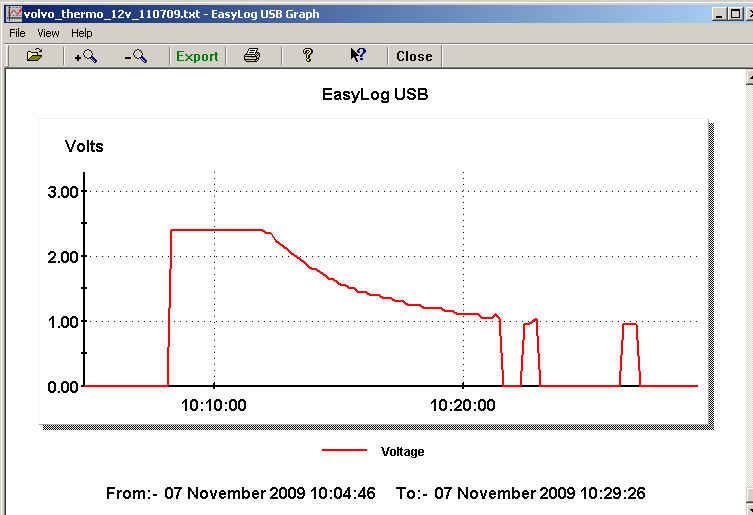Click the EasyLog app icon in title bar
This screenshot has height=515, width=753.
coord(13,13)
